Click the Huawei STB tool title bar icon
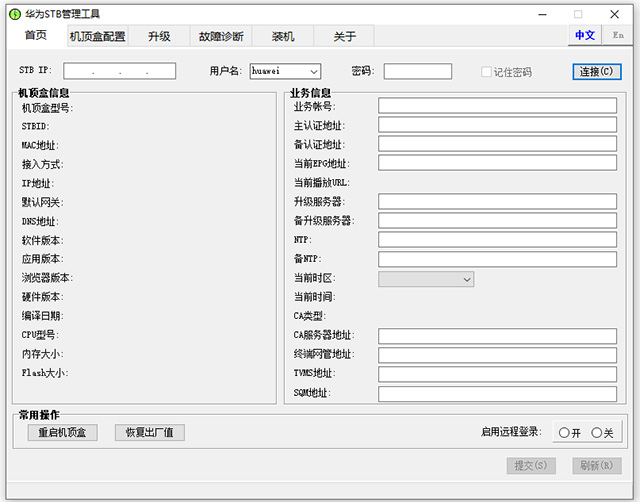Viewport: 640px width, 502px height. tap(15, 14)
